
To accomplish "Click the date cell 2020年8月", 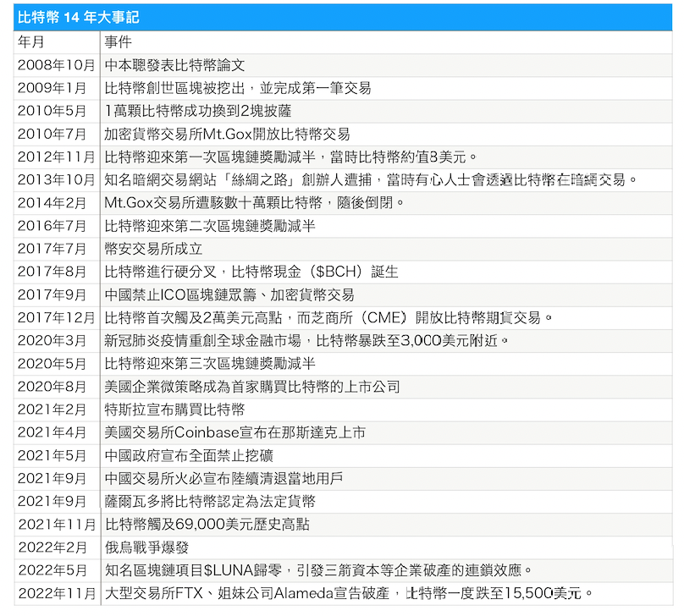I will click(x=52, y=387).
